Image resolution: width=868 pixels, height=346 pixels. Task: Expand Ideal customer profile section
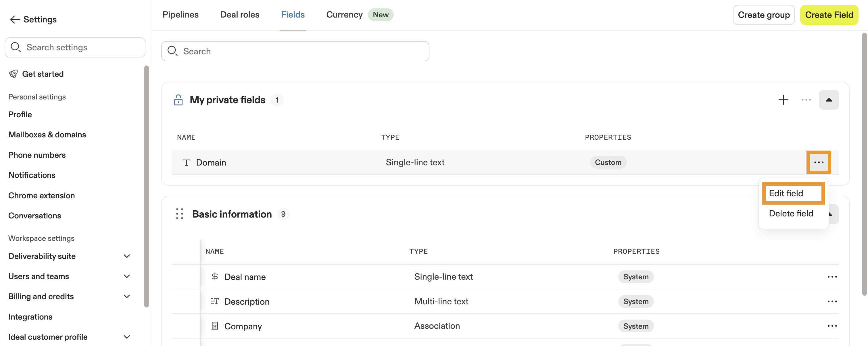coord(127,337)
